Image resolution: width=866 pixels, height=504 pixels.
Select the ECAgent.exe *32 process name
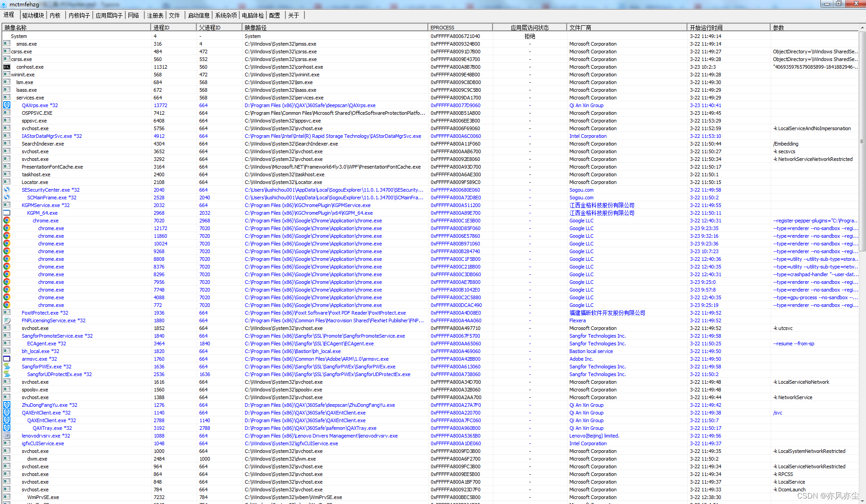coord(47,344)
